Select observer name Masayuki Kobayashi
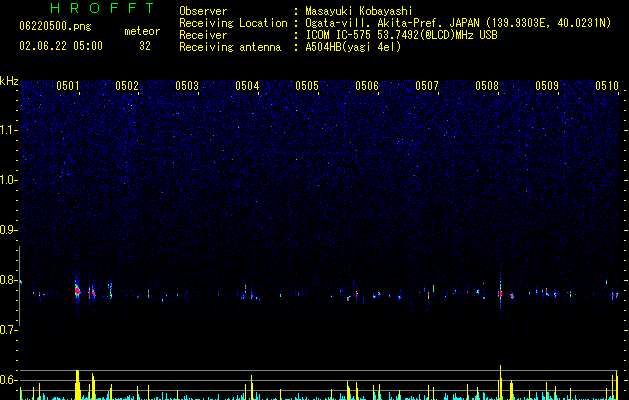 point(359,11)
